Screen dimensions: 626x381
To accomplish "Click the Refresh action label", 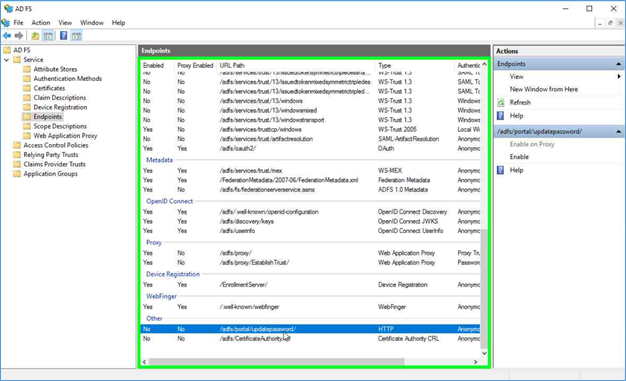I will (520, 103).
